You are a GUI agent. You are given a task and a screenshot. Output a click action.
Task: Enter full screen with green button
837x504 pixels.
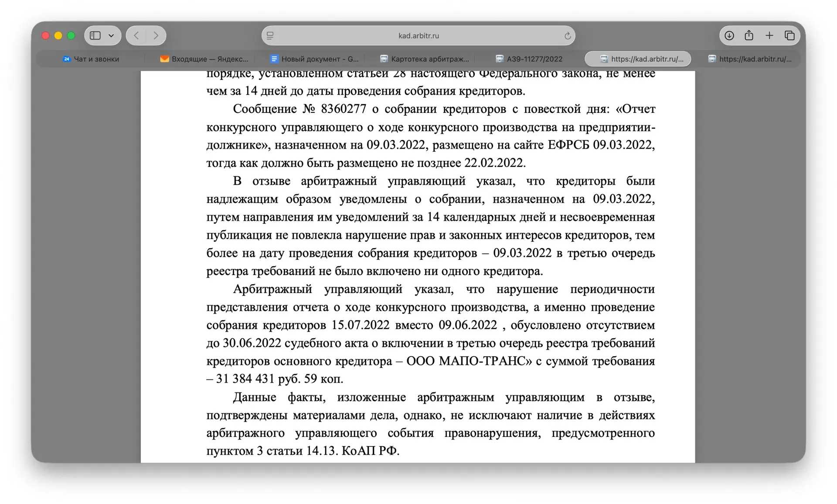(71, 35)
